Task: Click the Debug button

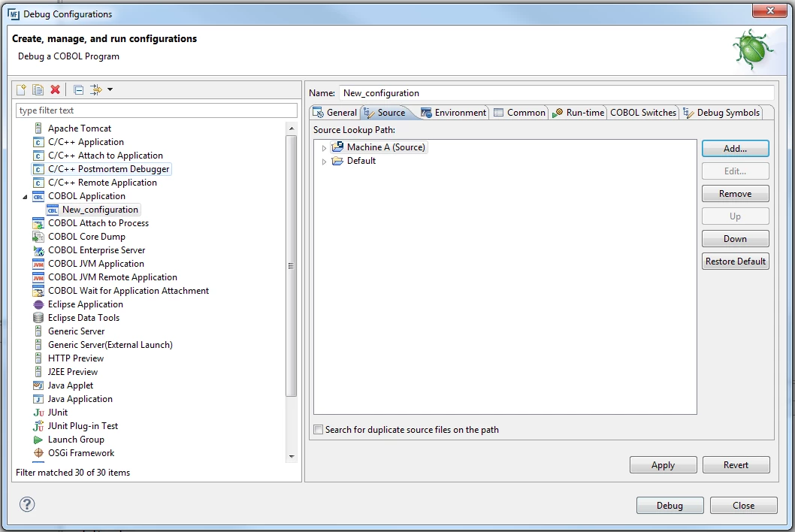Action: (670, 506)
